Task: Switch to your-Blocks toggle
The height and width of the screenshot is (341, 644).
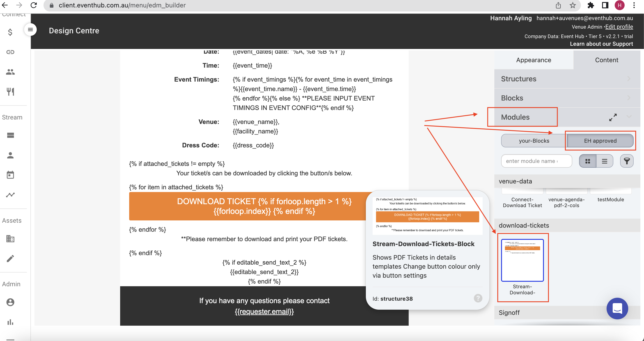Action: click(x=534, y=141)
